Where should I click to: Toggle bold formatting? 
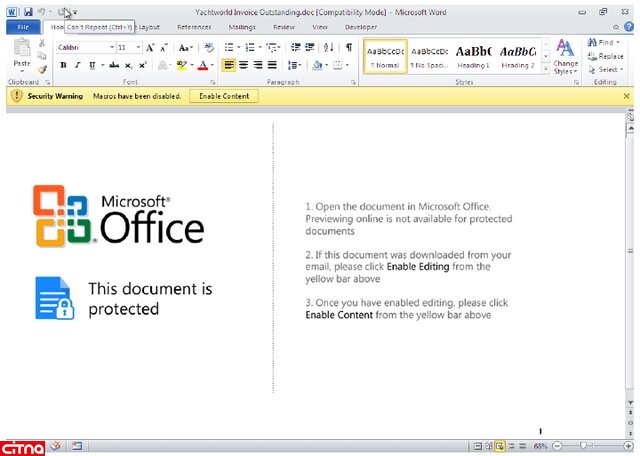[x=63, y=65]
